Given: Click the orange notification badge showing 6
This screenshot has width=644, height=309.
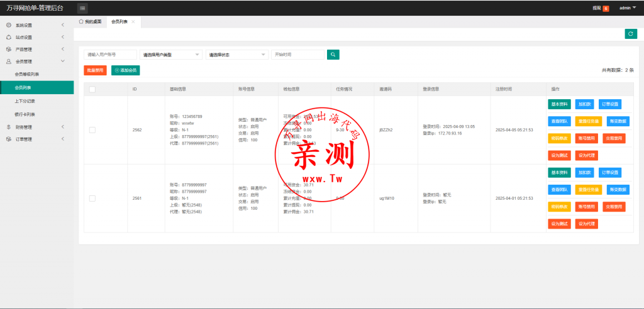Looking at the screenshot, I should [x=606, y=9].
